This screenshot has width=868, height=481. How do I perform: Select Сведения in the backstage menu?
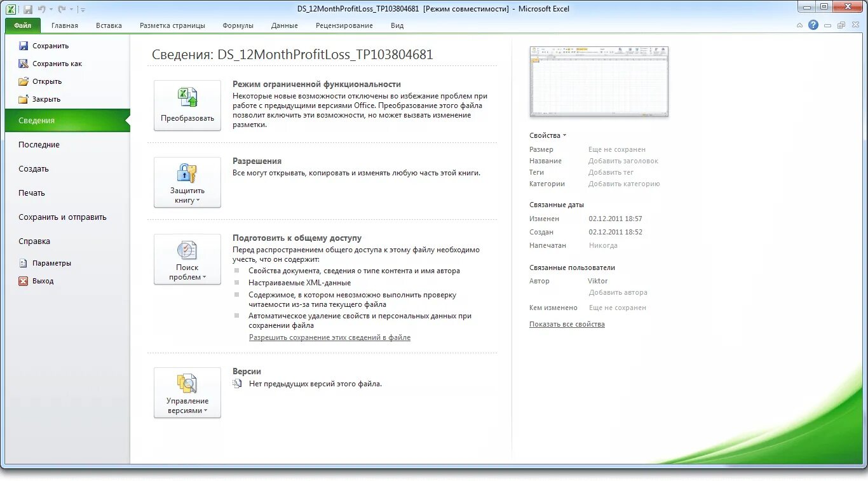[x=66, y=121]
